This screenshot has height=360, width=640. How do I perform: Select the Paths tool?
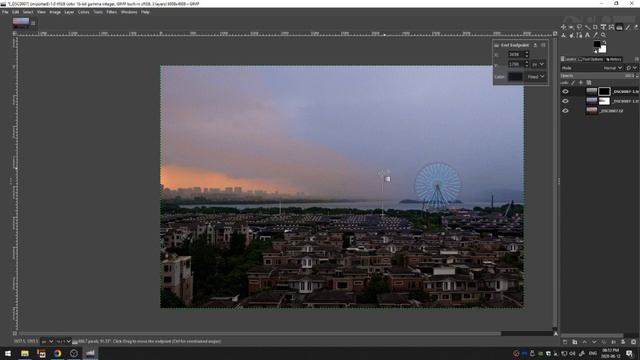pos(579,36)
